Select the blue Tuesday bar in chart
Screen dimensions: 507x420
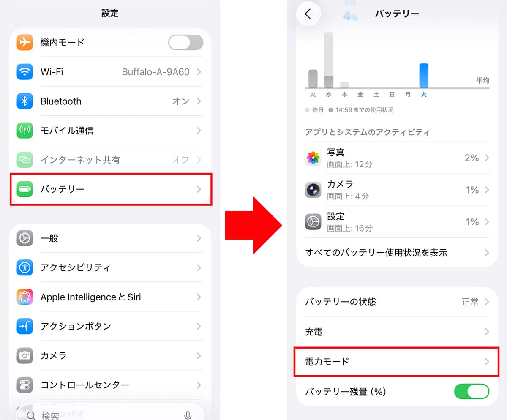[424, 76]
